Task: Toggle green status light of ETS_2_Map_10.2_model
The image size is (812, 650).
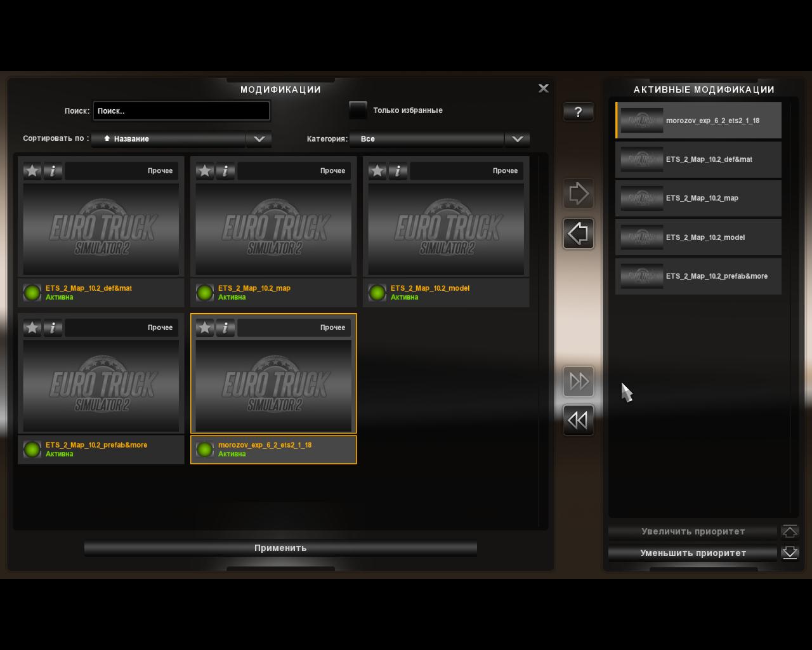Action: pos(377,293)
